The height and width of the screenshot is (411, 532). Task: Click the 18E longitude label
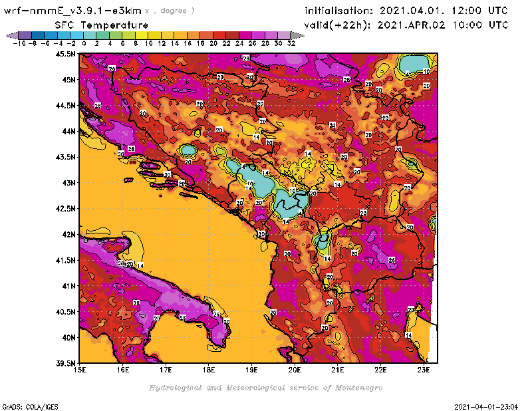(x=209, y=370)
